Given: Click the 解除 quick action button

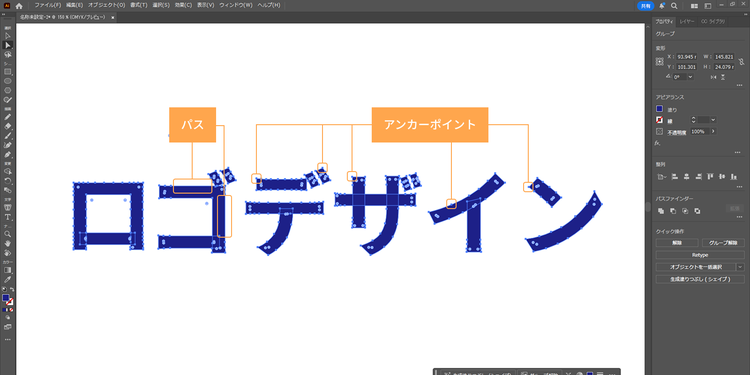Looking at the screenshot, I should 677,243.
